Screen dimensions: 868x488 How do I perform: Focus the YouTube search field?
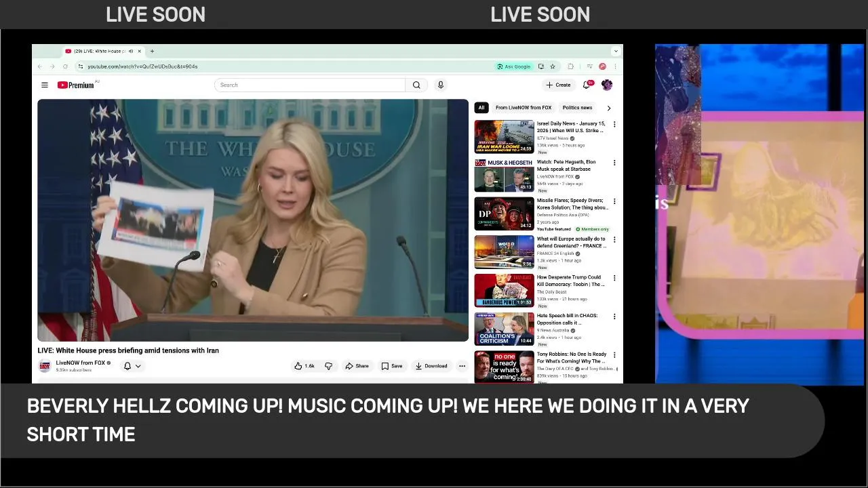(310, 85)
